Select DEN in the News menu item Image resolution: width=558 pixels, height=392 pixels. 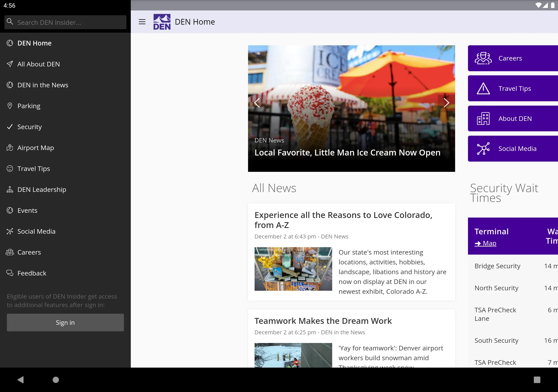tap(43, 85)
